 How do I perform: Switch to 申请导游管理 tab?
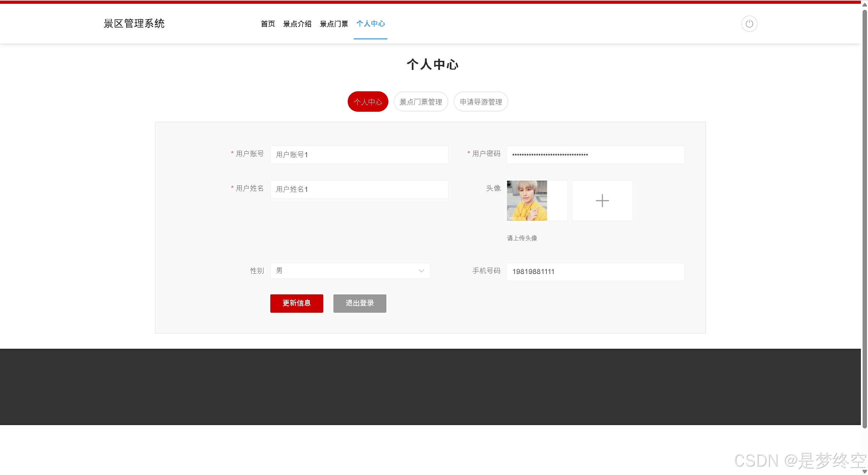coord(481,102)
